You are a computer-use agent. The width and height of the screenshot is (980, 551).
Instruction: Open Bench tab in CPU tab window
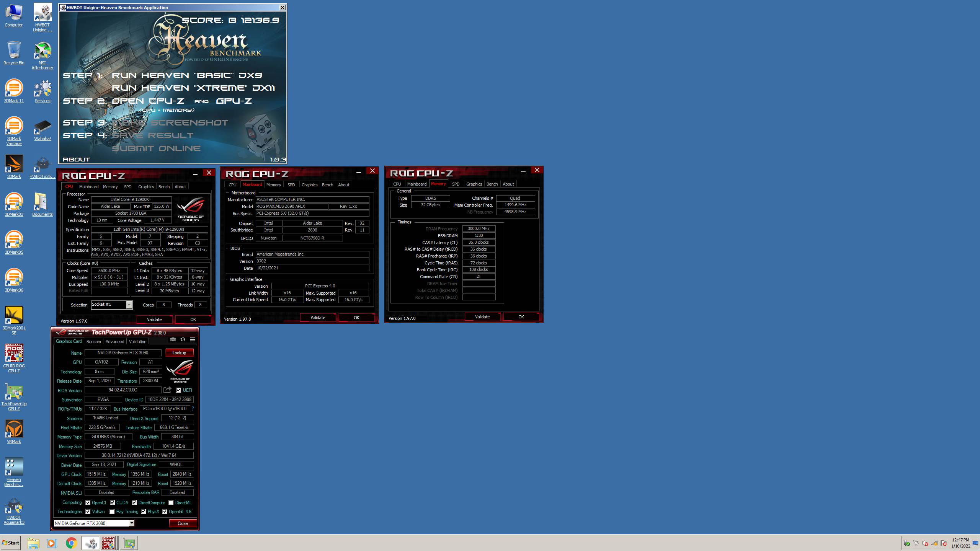tap(164, 187)
